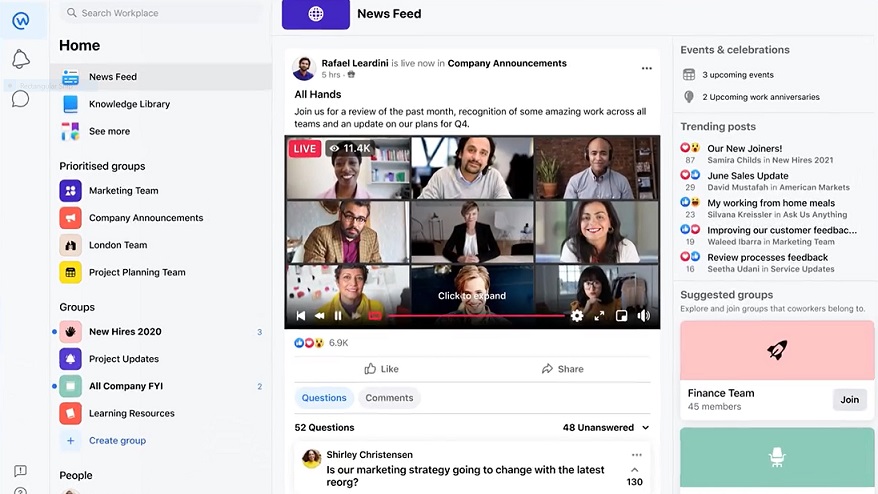
Task: Expand the live video to fullscreen
Action: point(599,316)
